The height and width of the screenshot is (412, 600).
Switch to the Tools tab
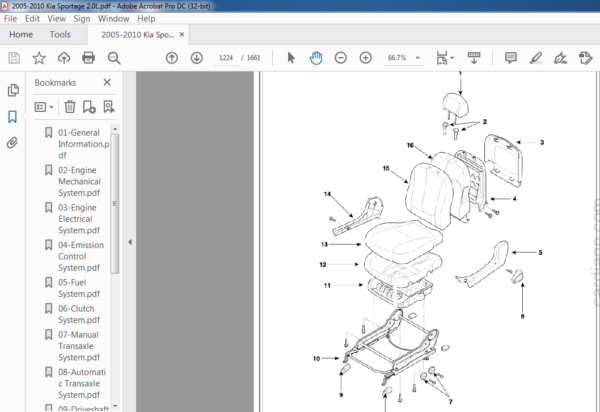point(60,34)
